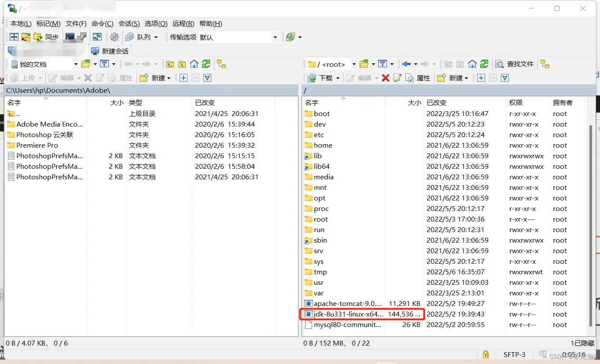Image resolution: width=600 pixels, height=364 pixels.
Task: Sort remote files by 已改变 column header
Action: coord(464,102)
